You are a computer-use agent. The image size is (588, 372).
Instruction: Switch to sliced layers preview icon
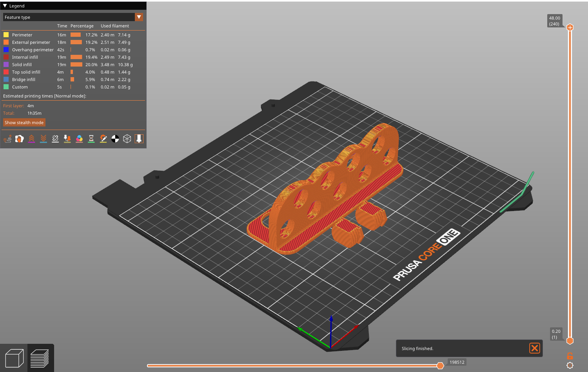tap(40, 358)
